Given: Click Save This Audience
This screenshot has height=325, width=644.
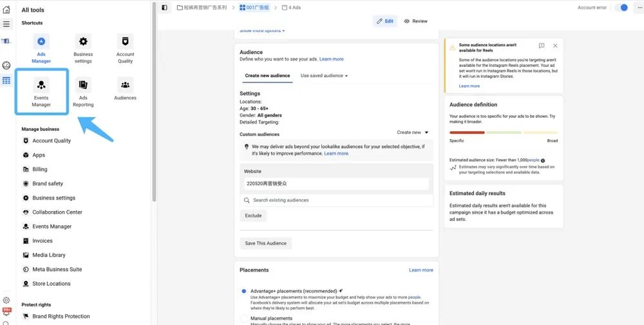Looking at the screenshot, I should pos(266,243).
